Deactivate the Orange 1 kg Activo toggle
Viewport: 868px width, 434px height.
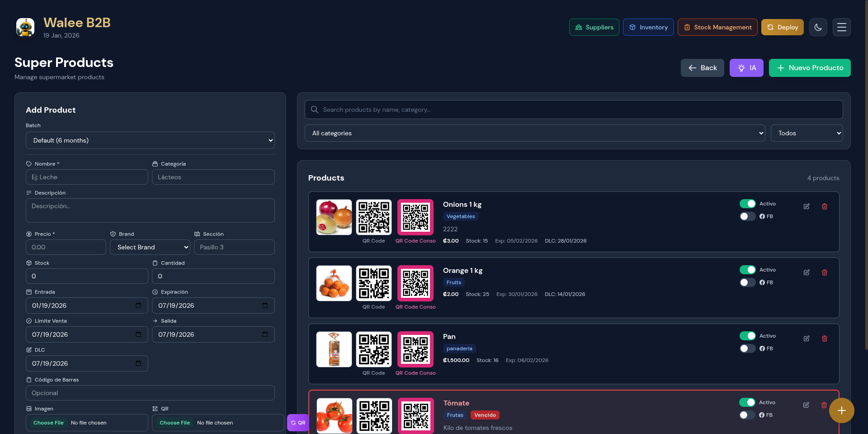pos(747,270)
